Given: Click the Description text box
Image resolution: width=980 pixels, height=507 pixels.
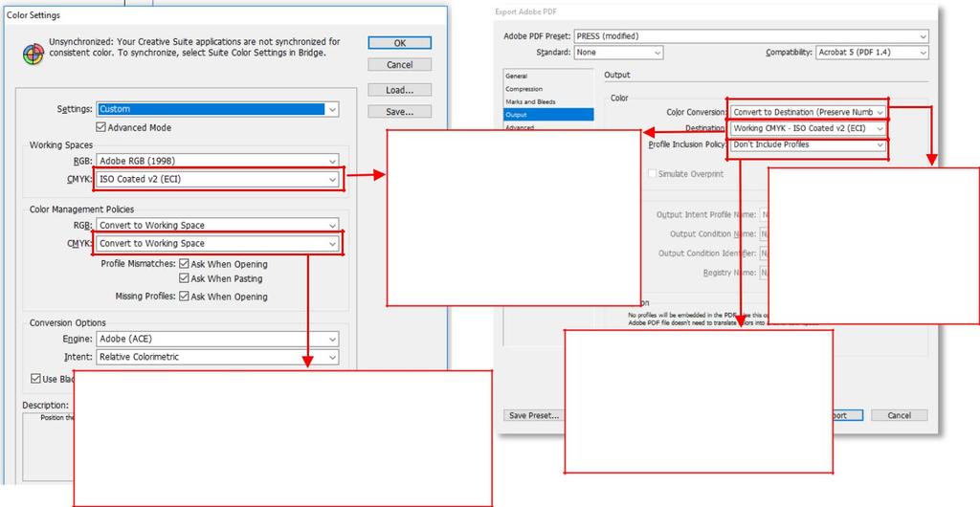Looking at the screenshot, I should [x=48, y=446].
